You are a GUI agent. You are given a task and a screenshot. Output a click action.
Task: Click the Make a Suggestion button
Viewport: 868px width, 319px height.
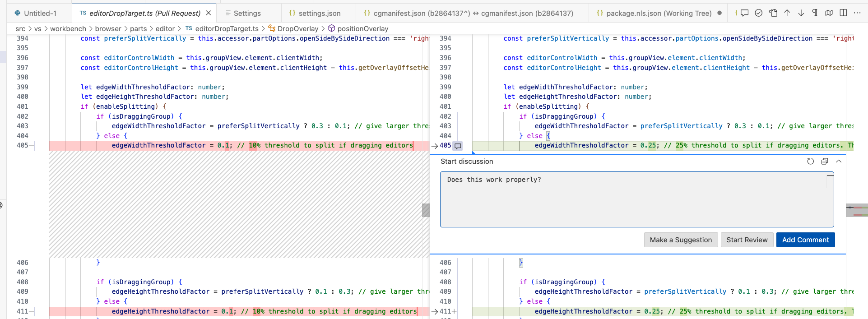tap(681, 240)
